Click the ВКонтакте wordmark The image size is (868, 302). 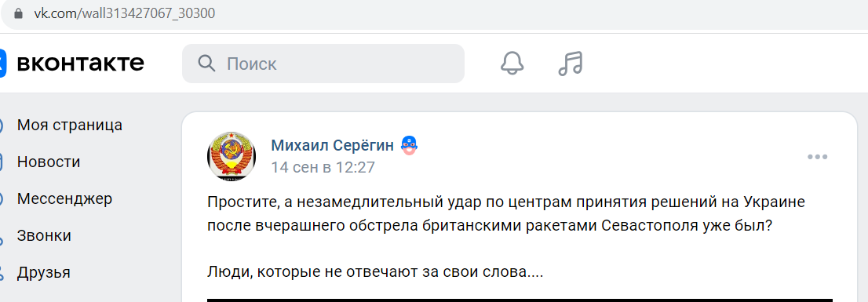81,63
